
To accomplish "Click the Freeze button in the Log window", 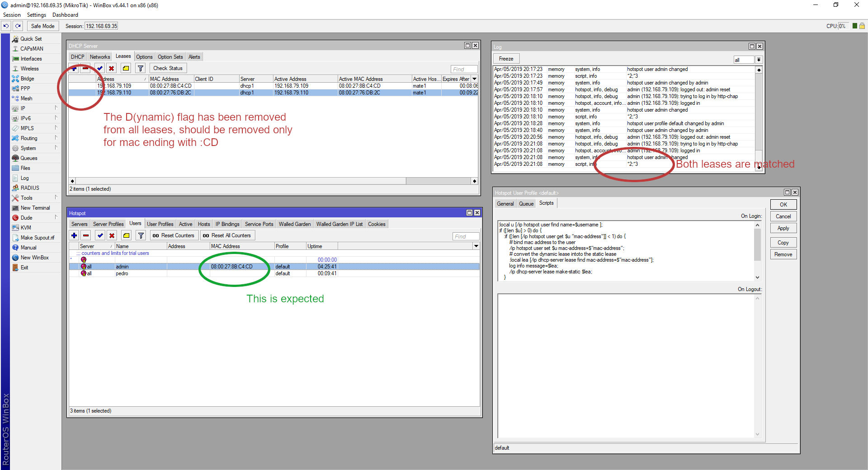I will [x=506, y=59].
